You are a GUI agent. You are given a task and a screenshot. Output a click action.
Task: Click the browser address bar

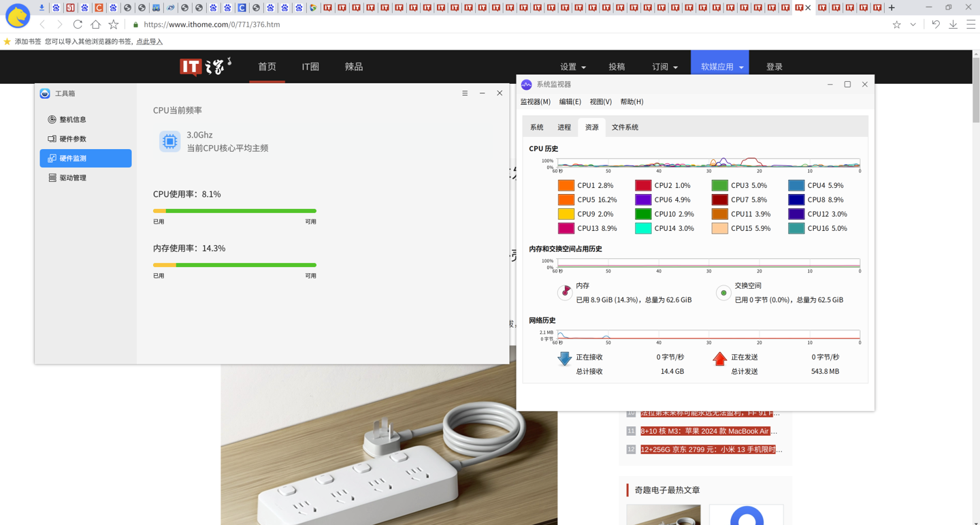[476, 25]
